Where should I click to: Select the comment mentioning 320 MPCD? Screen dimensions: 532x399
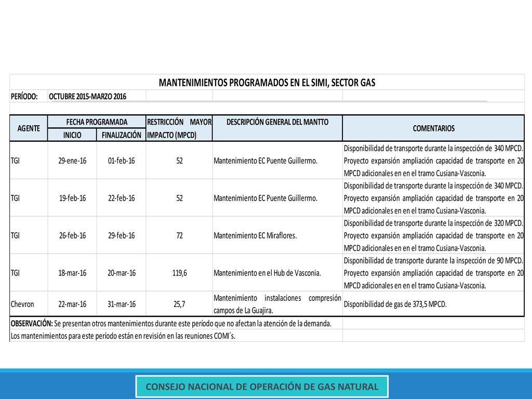(x=433, y=235)
